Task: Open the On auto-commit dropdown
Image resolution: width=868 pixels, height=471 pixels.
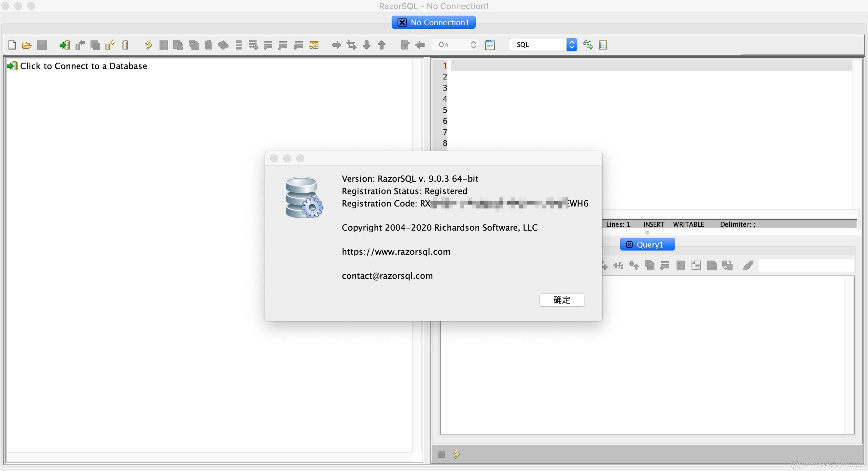Action: click(454, 45)
